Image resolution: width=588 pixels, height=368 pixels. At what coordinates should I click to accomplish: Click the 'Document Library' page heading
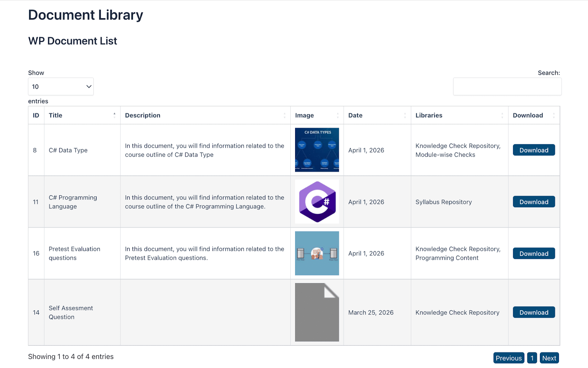click(x=86, y=15)
